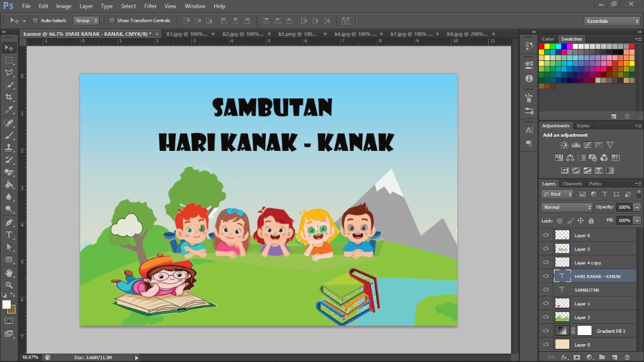Select the Crop tool
Image resolution: width=644 pixels, height=362 pixels.
point(9,97)
